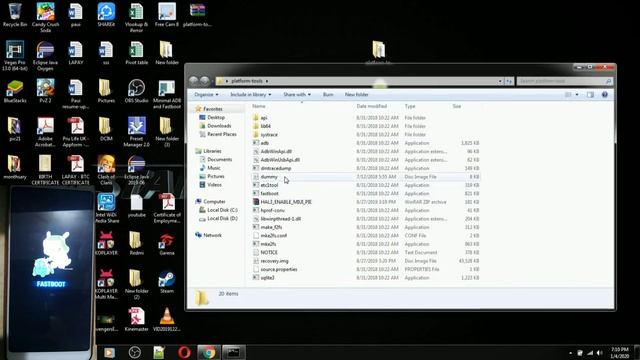Click the Explorer Back arrow button
The height and width of the screenshot is (360, 640).
tap(194, 81)
